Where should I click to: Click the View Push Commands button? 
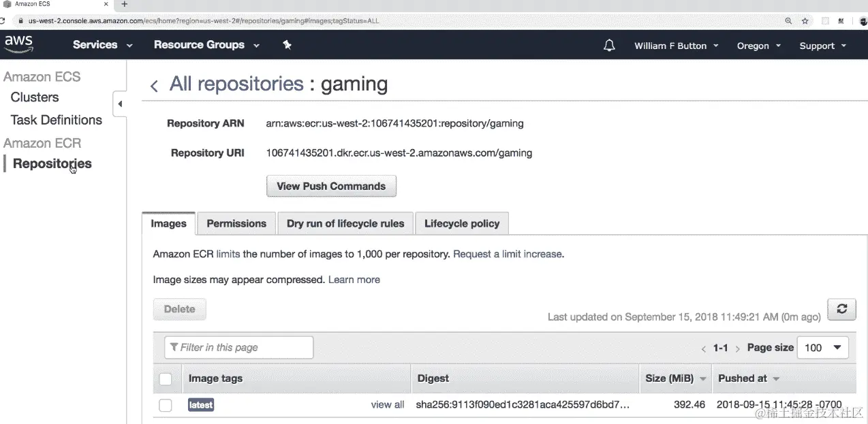coord(331,186)
